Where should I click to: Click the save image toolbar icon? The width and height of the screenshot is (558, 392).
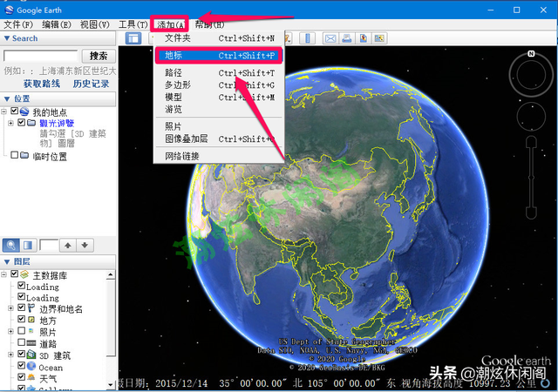tap(363, 38)
